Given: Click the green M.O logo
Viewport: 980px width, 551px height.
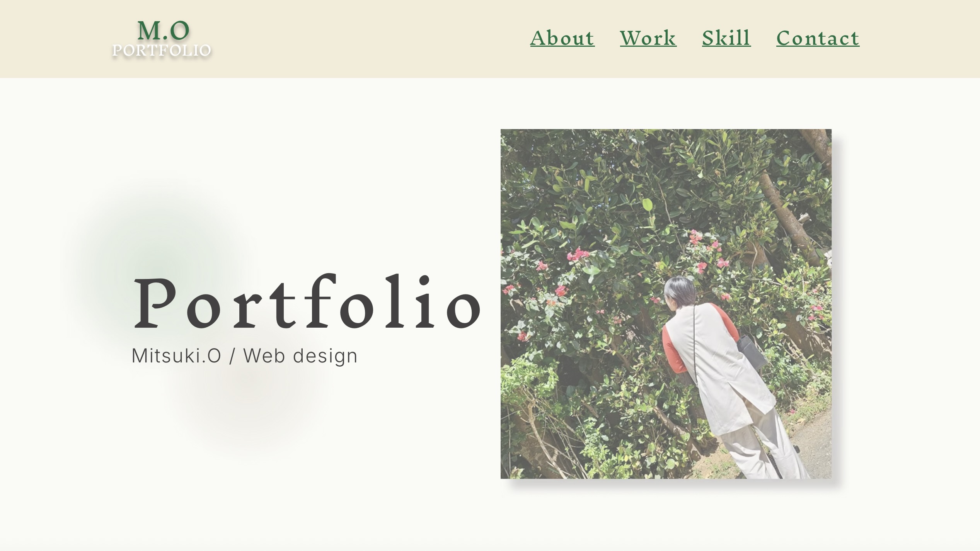Looking at the screenshot, I should click(x=164, y=31).
